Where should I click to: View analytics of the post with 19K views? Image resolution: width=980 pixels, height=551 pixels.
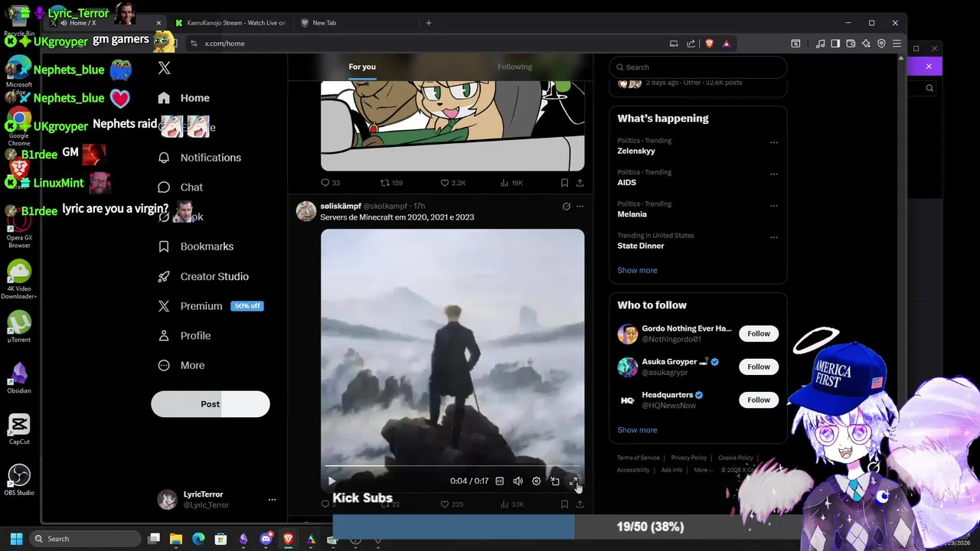511,183
